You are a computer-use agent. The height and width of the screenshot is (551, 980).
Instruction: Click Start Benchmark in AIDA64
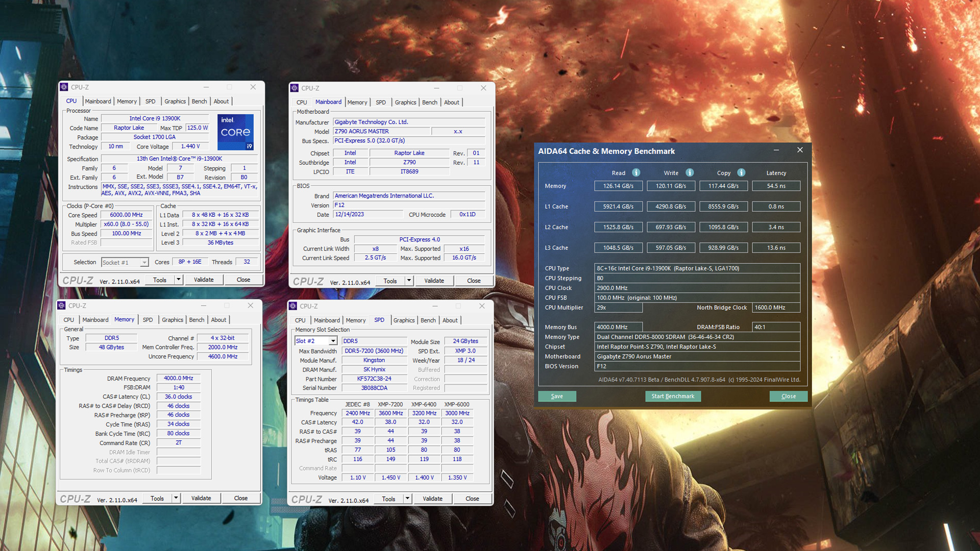click(673, 396)
